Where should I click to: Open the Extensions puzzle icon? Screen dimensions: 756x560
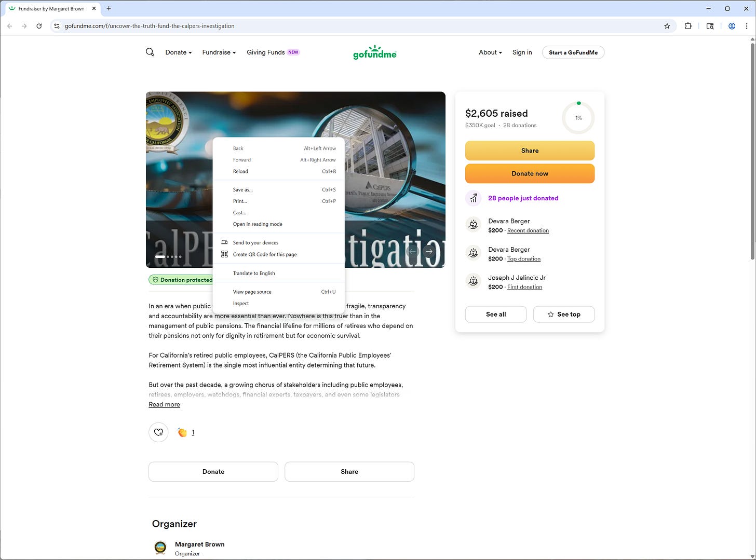coord(688,26)
